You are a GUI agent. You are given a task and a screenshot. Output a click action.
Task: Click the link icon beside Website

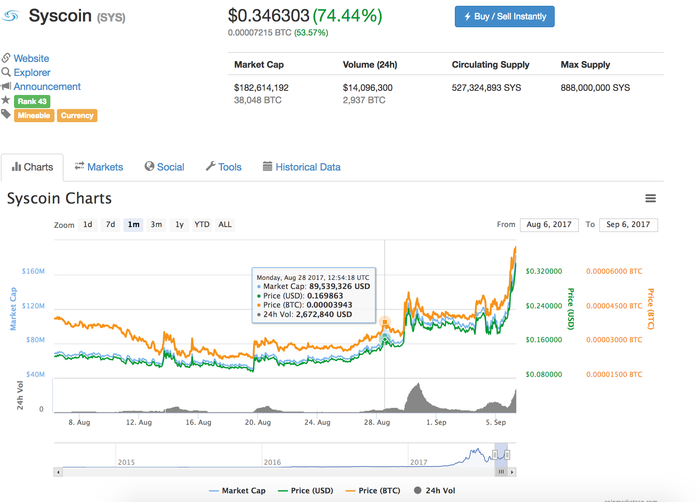6,58
